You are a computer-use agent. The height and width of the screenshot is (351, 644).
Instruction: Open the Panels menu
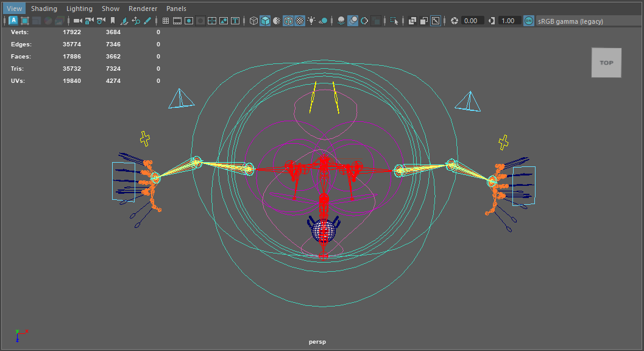[176, 9]
